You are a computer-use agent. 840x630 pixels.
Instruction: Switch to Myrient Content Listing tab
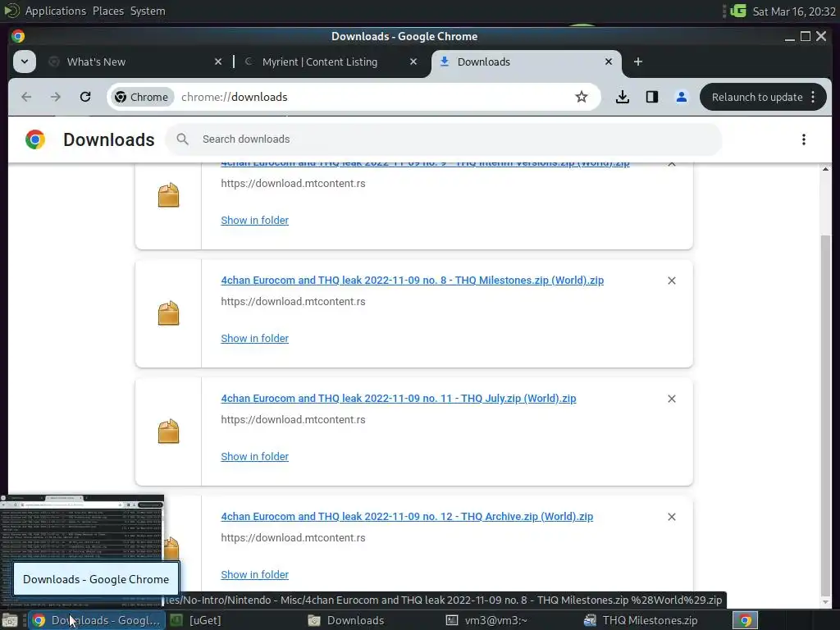(330, 62)
